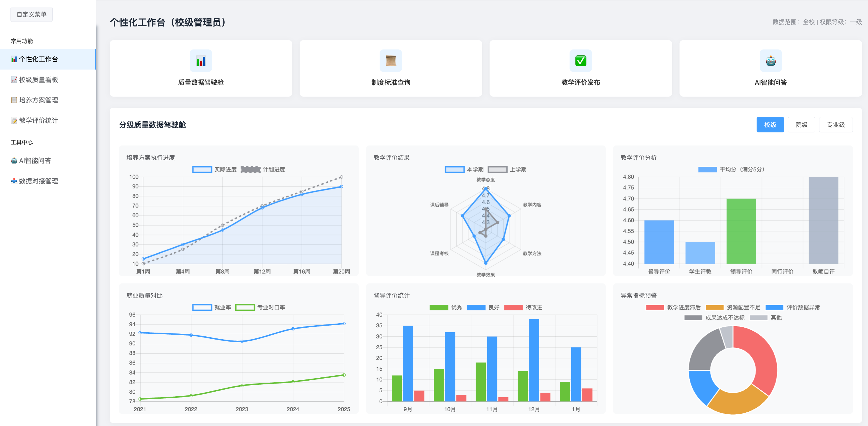
Task: Open the 质量数据驾驶舱 dashboard card
Action: click(201, 68)
